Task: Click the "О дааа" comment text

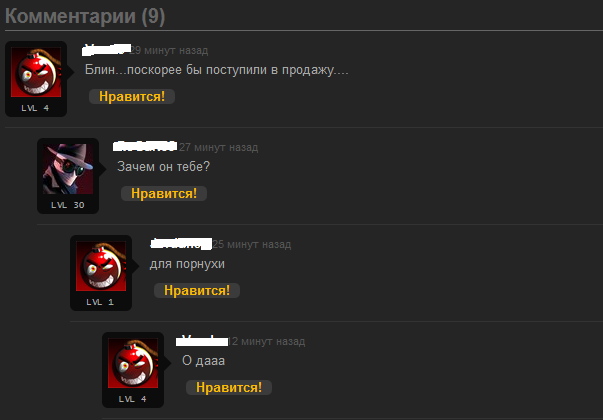Action: [x=203, y=361]
